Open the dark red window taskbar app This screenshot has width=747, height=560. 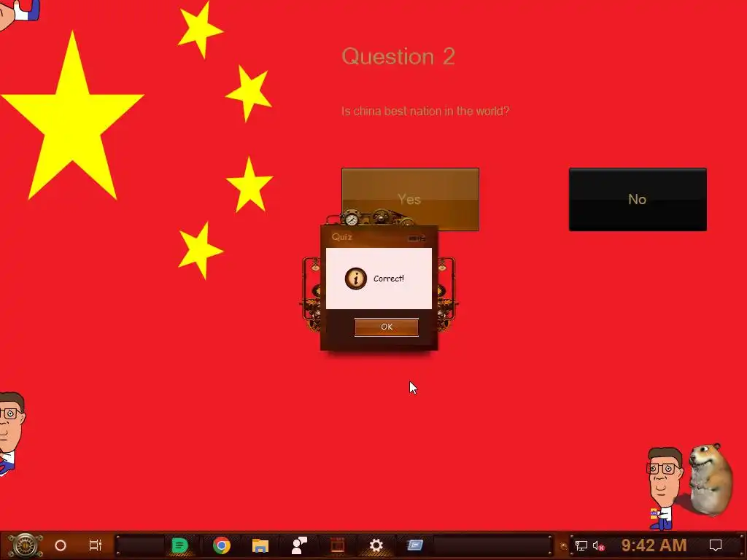[337, 545]
